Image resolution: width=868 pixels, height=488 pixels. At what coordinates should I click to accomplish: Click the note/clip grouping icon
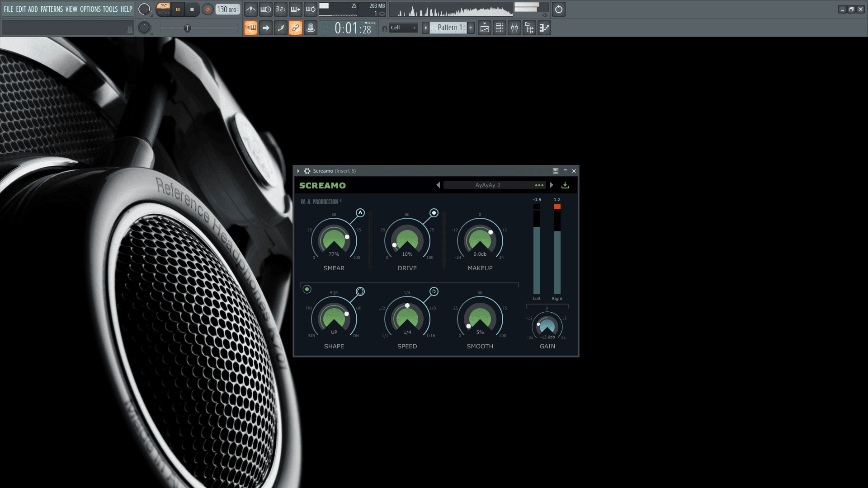coord(311,28)
